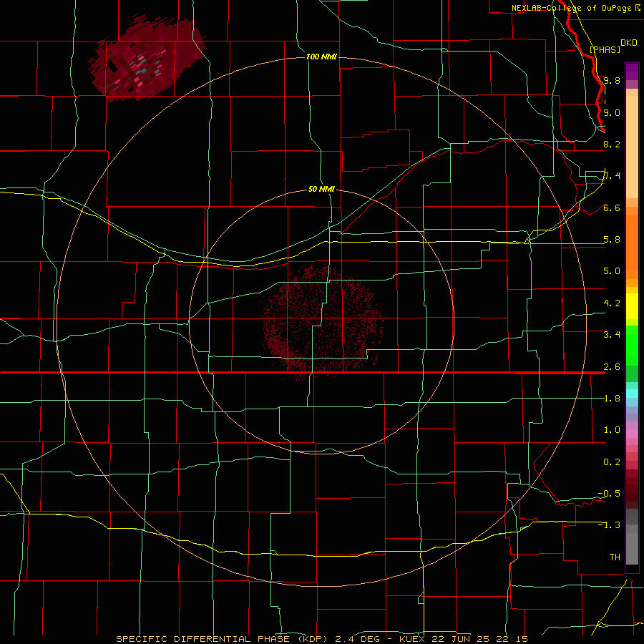Click the [PHAS] legend heading
Viewport: 644px width, 644px height.
(x=605, y=49)
